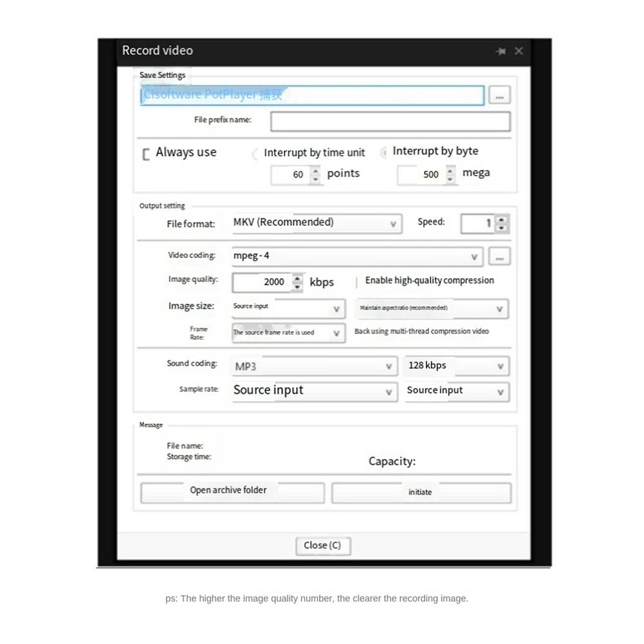This screenshot has width=644, height=644.
Task: Open video coding settings ellipsis button
Action: (x=499, y=256)
